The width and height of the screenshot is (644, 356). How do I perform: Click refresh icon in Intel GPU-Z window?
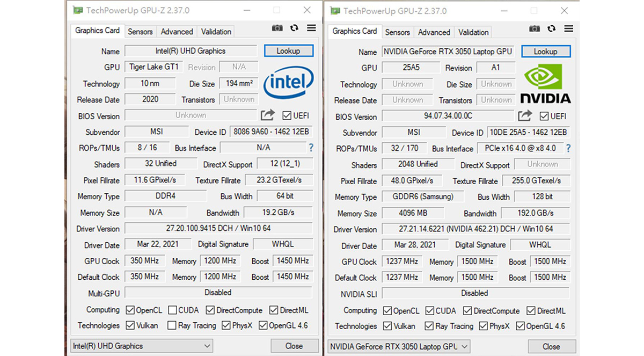pyautogui.click(x=294, y=28)
